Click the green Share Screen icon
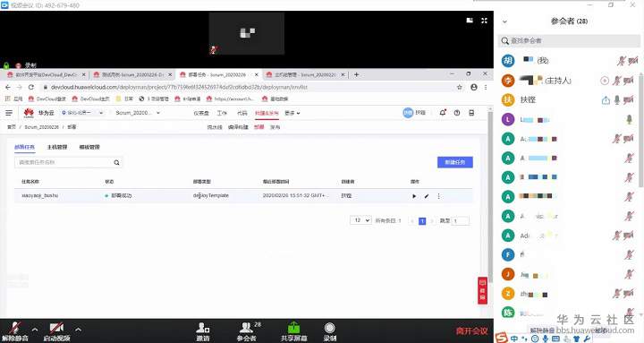Image resolution: width=644 pixels, height=343 pixels. point(293,331)
